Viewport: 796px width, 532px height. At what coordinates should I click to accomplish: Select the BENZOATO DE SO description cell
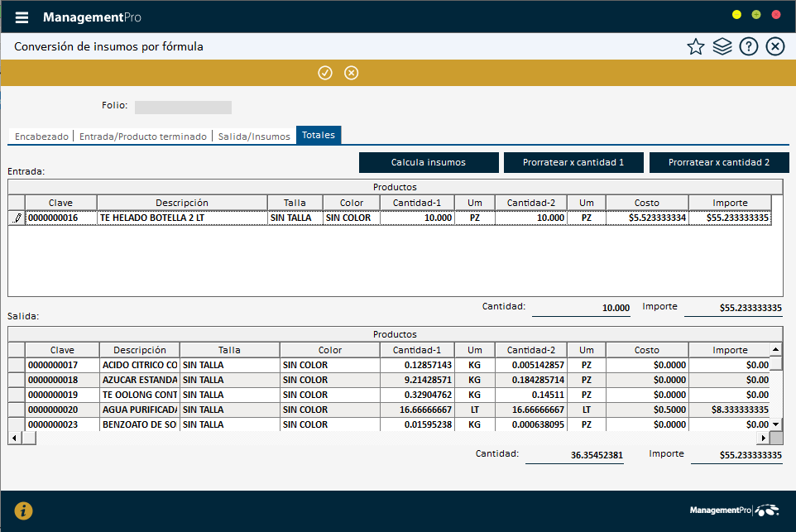pos(140,424)
